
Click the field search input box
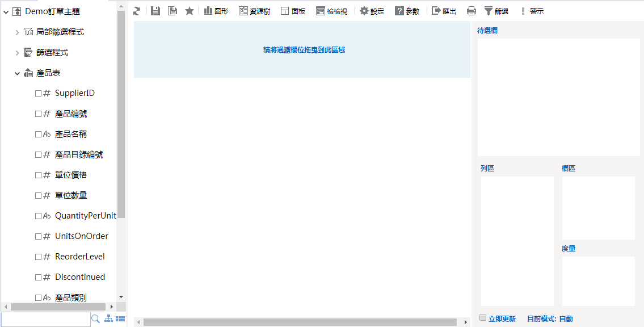coord(45,319)
